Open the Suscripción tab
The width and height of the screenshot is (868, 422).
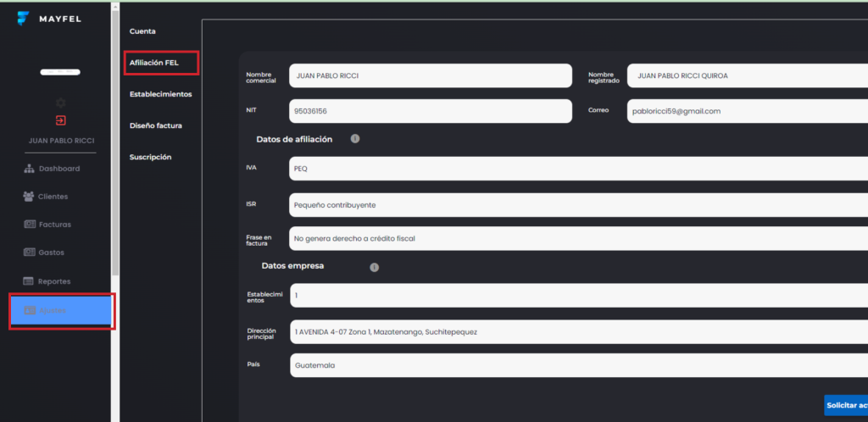(150, 157)
